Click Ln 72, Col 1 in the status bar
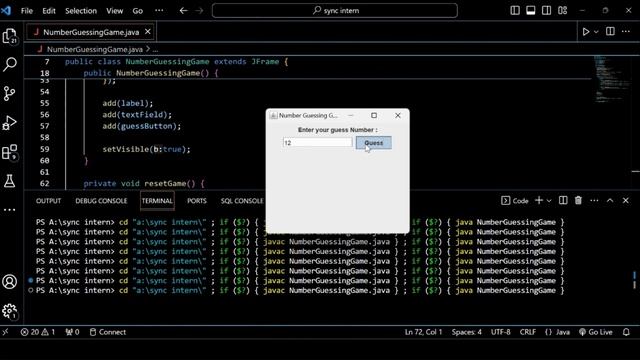The height and width of the screenshot is (360, 640). tap(423, 332)
